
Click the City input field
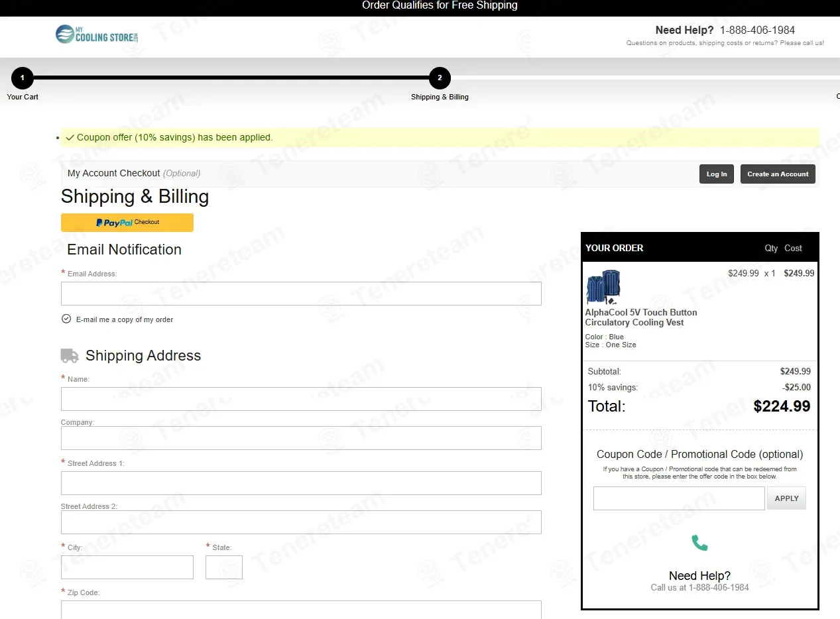[127, 567]
